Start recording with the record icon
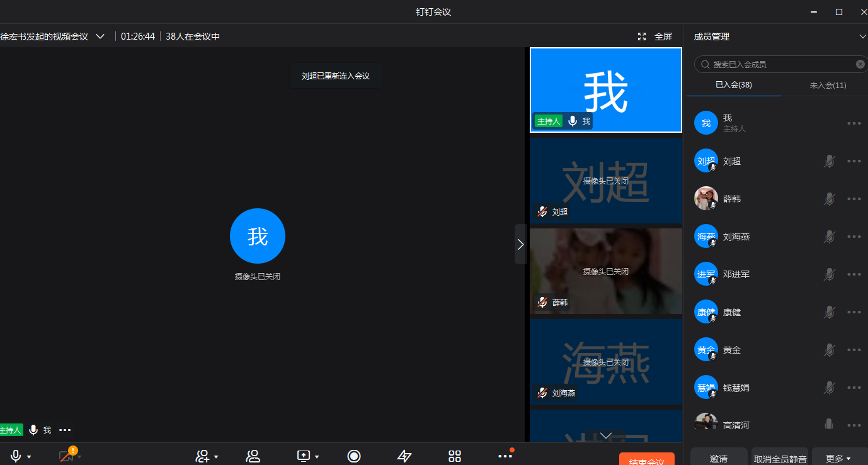Image resolution: width=868 pixels, height=465 pixels. coord(354,456)
